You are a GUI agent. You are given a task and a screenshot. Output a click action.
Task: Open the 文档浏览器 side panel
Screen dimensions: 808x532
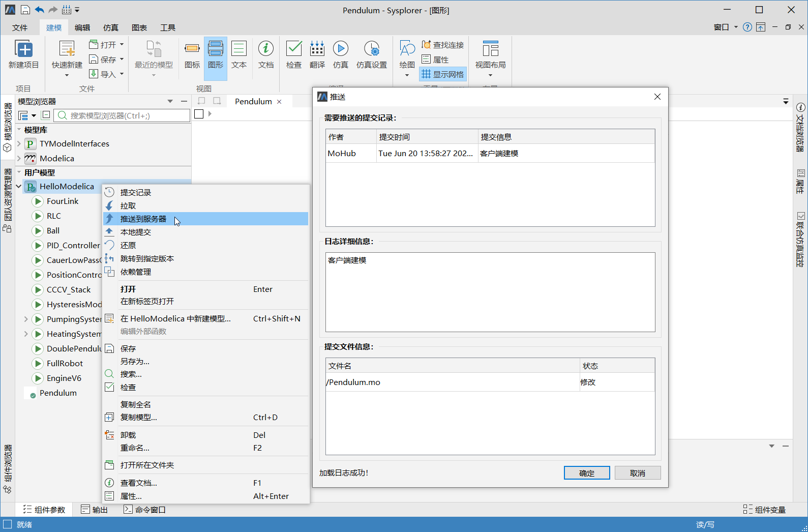[x=800, y=127]
